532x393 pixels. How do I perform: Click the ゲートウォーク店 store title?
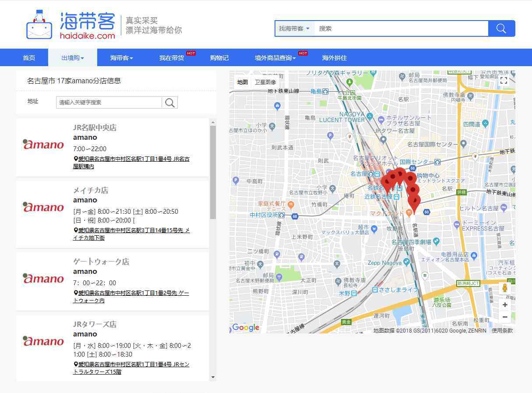tap(101, 262)
